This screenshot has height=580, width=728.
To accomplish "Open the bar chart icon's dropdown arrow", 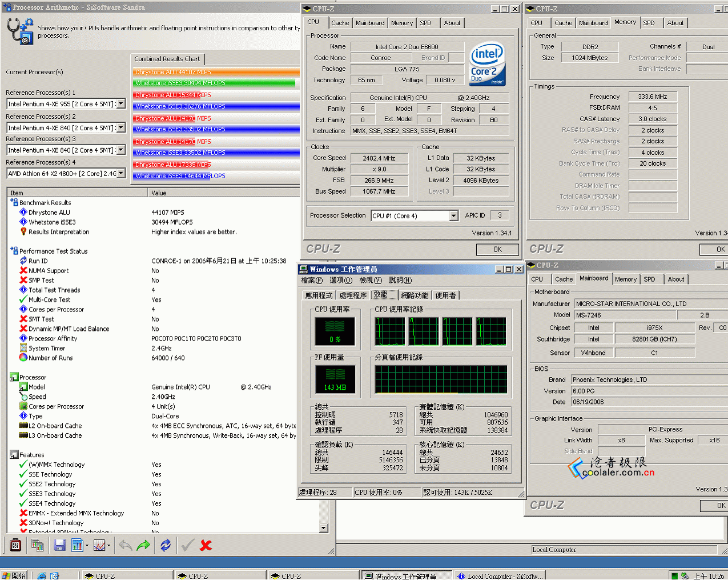I will [87, 546].
